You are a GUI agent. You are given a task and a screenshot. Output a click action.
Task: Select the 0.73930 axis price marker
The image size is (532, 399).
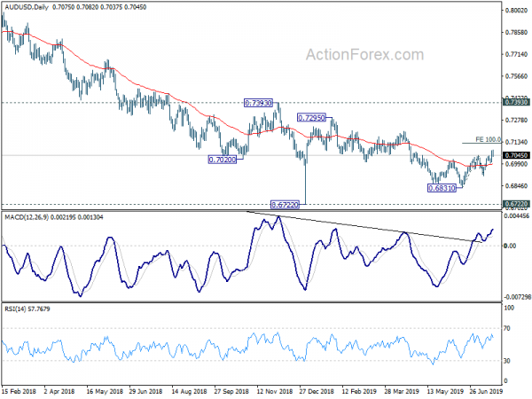tap(516, 102)
